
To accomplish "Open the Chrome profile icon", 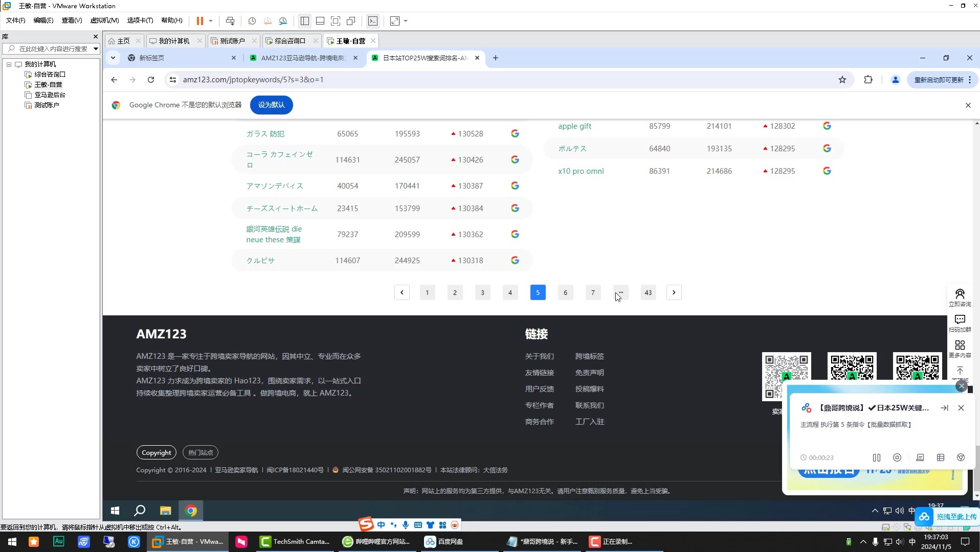I will [x=895, y=80].
